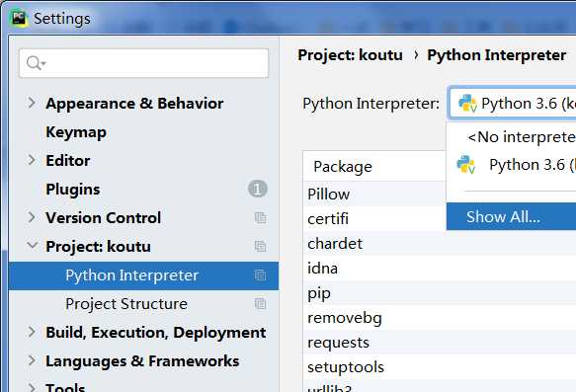Image resolution: width=576 pixels, height=392 pixels.
Task: Click the Project Structure row copy icon
Action: click(260, 303)
